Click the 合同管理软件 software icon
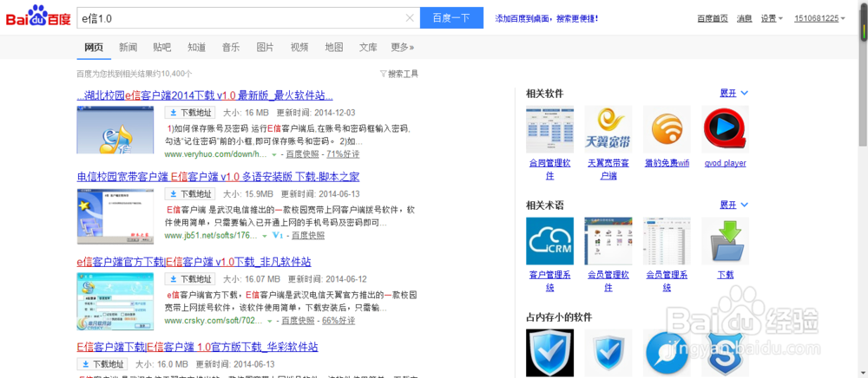868x378 pixels. click(549, 129)
